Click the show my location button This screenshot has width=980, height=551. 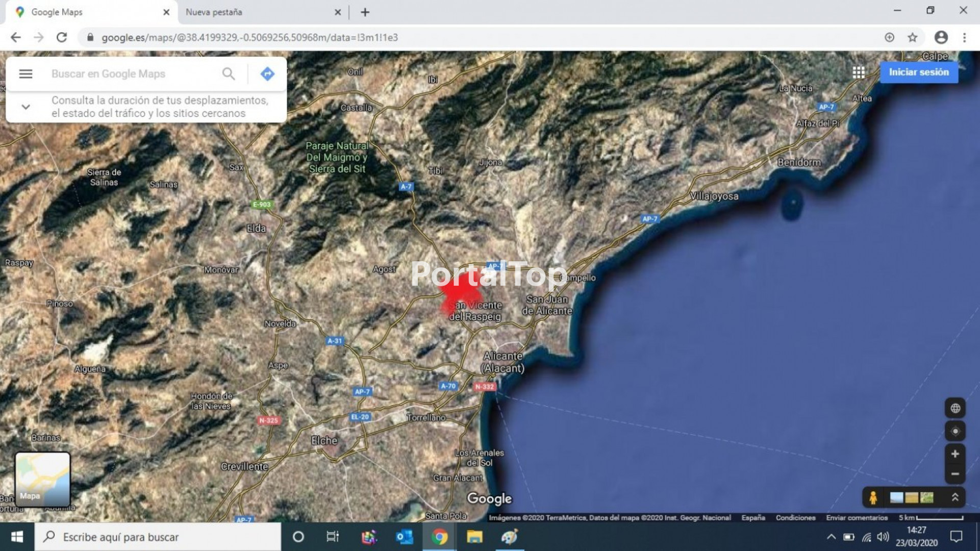(x=955, y=431)
